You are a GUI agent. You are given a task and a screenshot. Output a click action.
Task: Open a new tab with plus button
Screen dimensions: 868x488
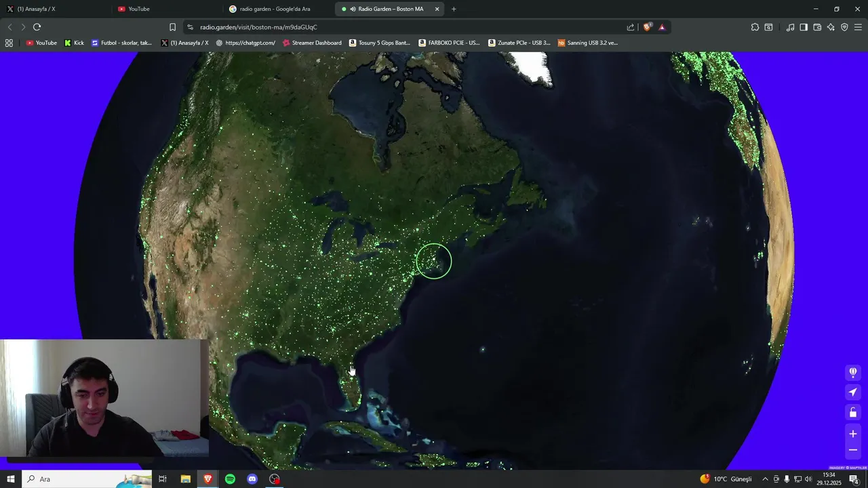[454, 9]
